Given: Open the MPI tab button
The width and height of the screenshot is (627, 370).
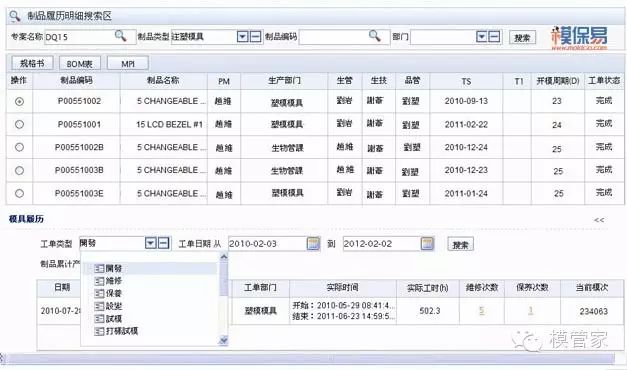Looking at the screenshot, I should (128, 63).
